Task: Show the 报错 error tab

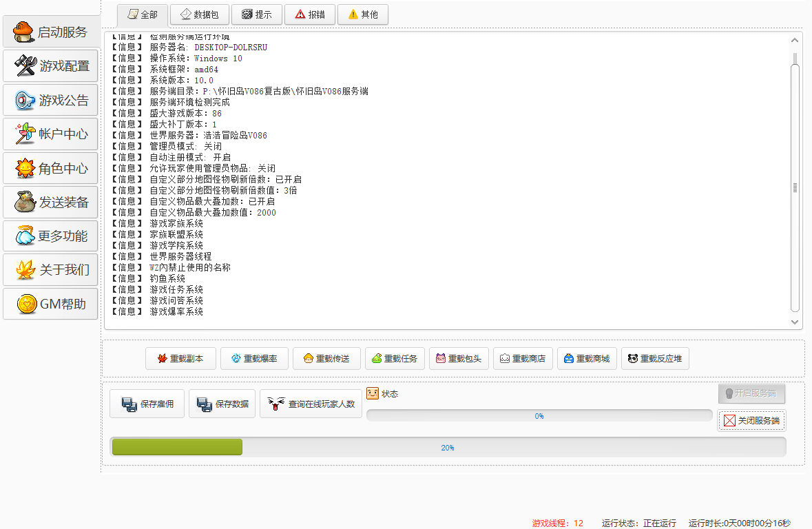Action: pyautogui.click(x=310, y=14)
